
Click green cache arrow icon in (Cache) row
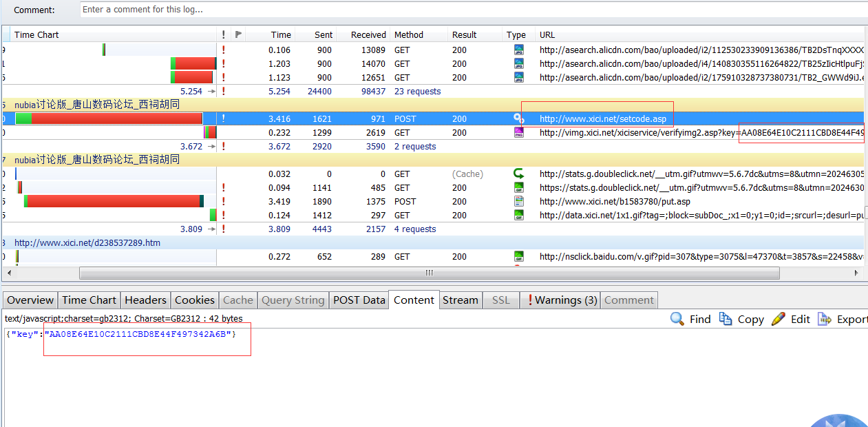(x=519, y=174)
